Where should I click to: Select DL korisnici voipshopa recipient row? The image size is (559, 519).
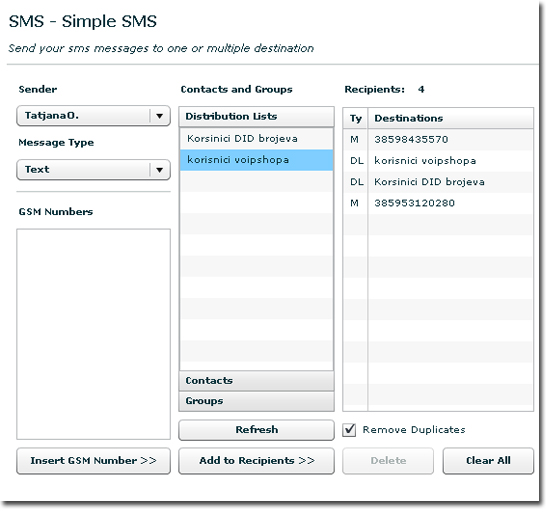click(438, 161)
